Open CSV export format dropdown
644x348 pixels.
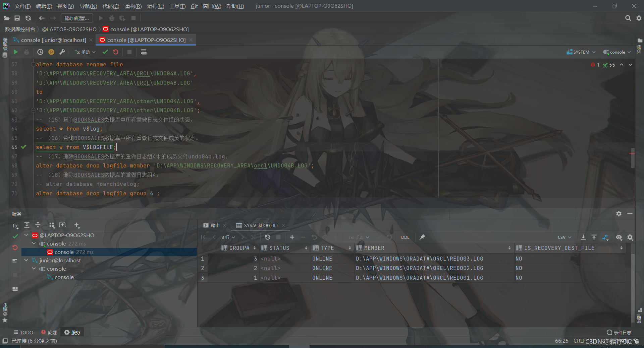[x=565, y=237]
